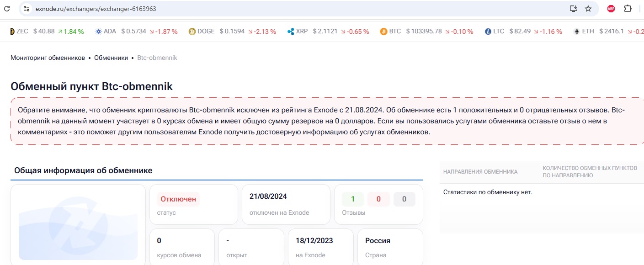Click ADA price $ 0.5734
This screenshot has height=265, width=644.
134,32
